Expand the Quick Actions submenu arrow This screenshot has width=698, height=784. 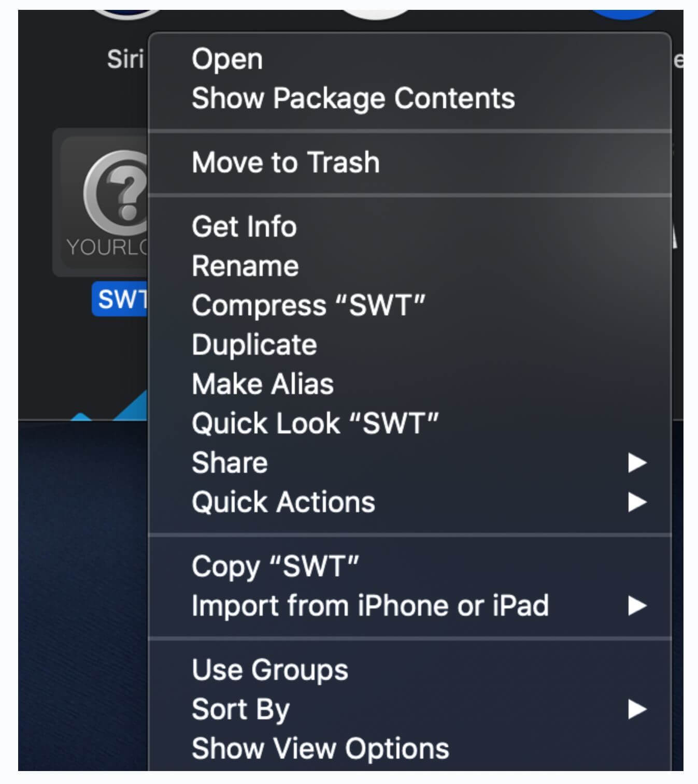click(637, 502)
